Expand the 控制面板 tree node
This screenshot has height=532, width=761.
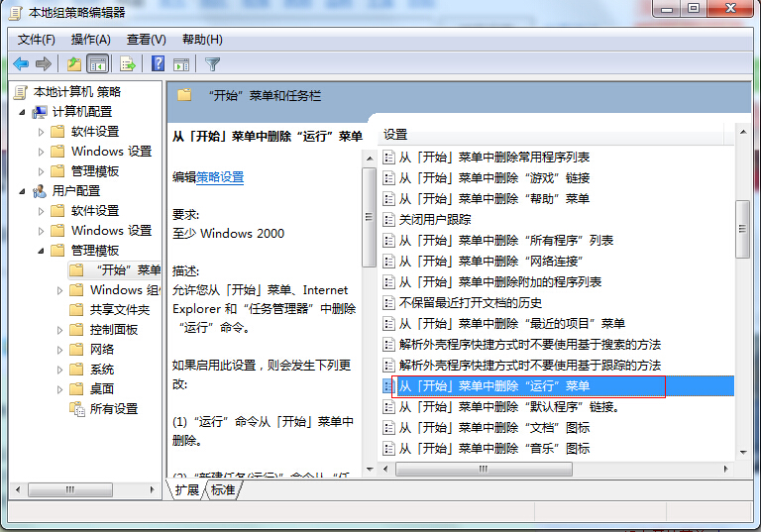pyautogui.click(x=60, y=329)
